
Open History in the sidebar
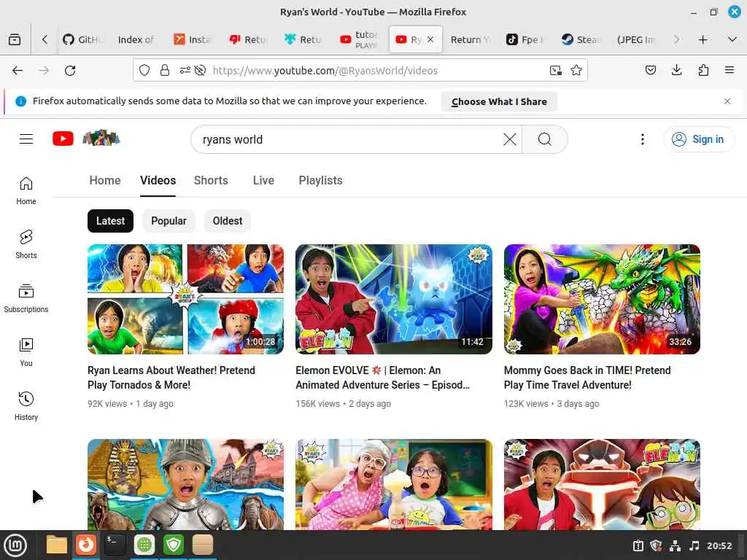[26, 406]
